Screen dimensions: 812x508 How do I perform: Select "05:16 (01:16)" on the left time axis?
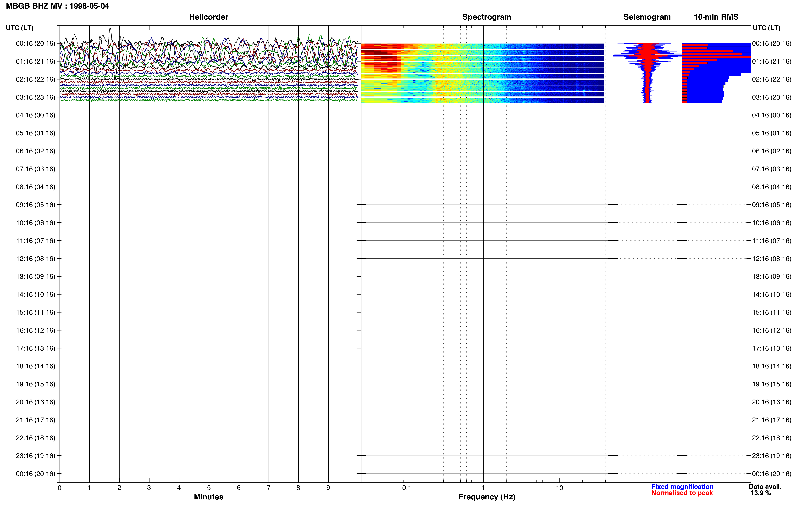coord(36,133)
